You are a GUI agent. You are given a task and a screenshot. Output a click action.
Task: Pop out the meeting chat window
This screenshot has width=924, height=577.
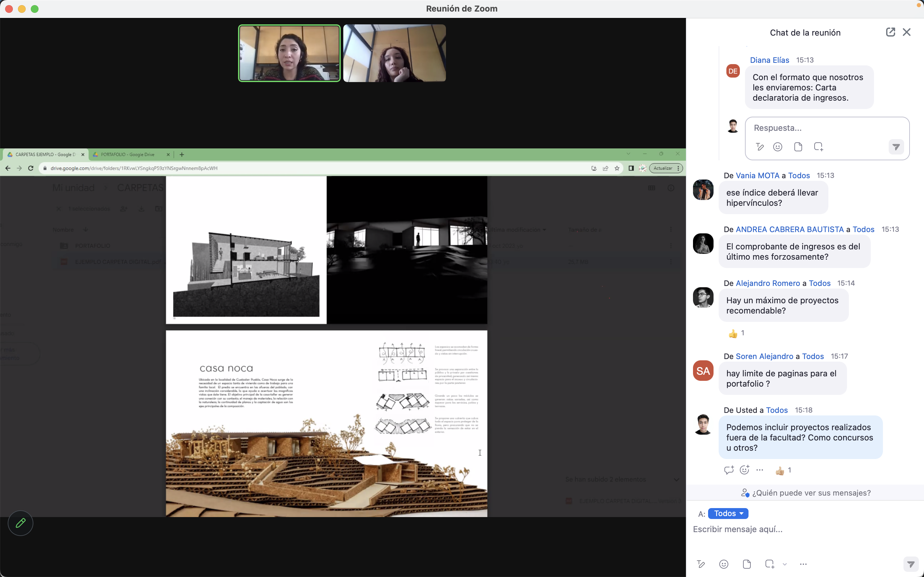click(890, 32)
